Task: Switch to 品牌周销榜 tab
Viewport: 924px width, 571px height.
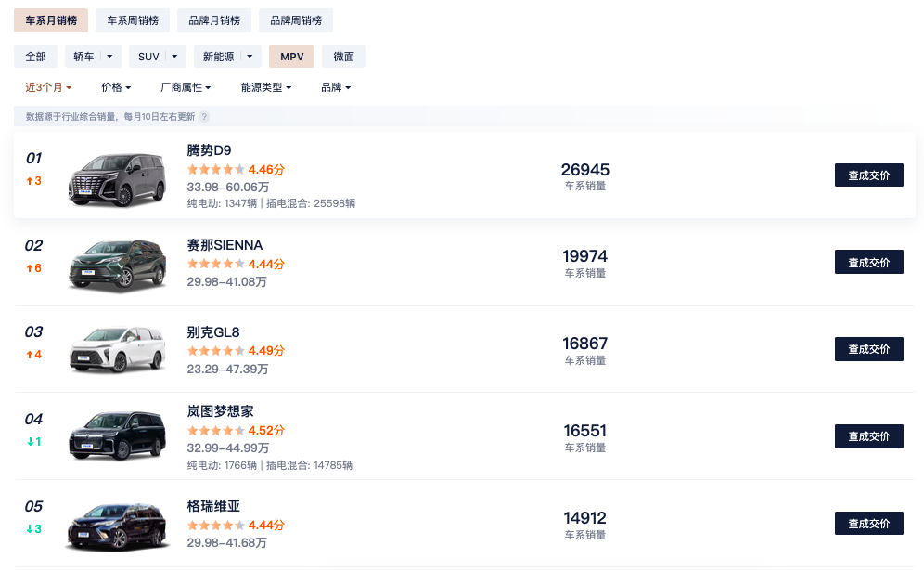Action: 296,20
